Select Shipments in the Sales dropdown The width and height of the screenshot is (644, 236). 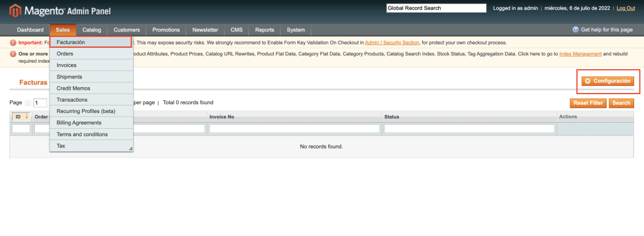coord(91,77)
